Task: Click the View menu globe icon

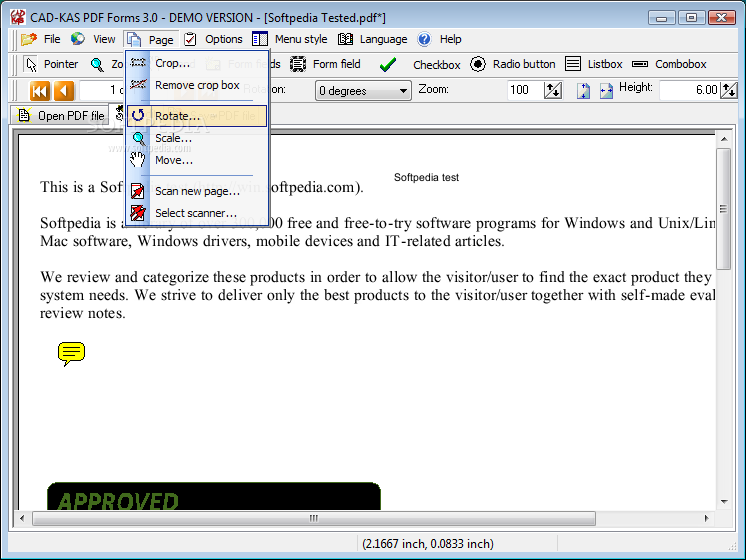Action: point(78,39)
